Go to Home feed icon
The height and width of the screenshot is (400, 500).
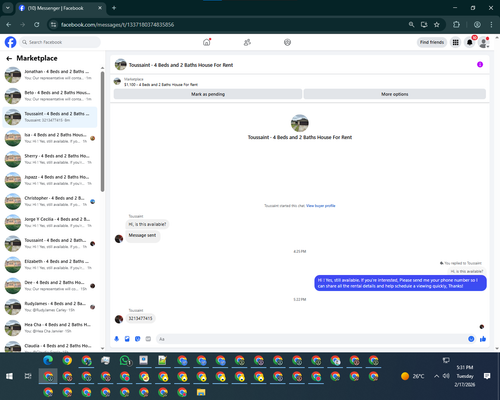click(x=207, y=42)
